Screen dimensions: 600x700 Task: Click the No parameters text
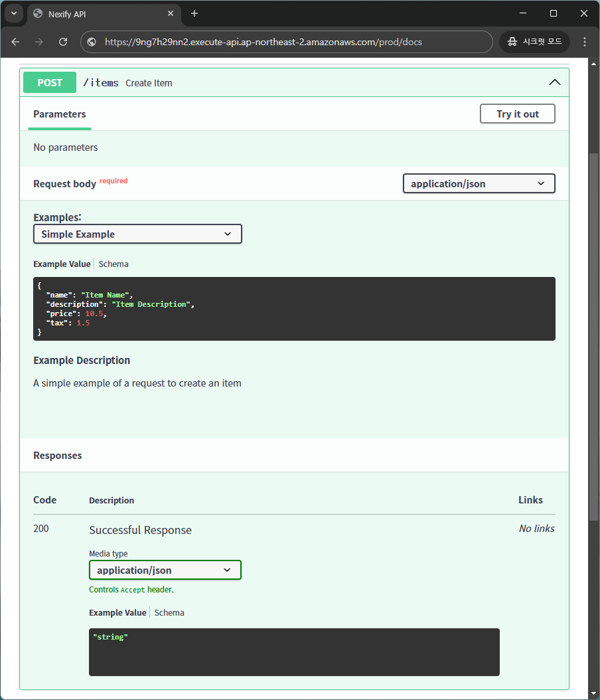[66, 147]
